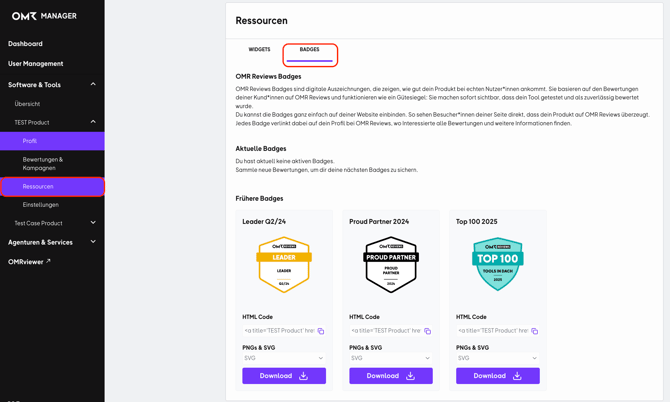Expand Agenturen & Services menu
The image size is (670, 402).
pyautogui.click(x=93, y=242)
